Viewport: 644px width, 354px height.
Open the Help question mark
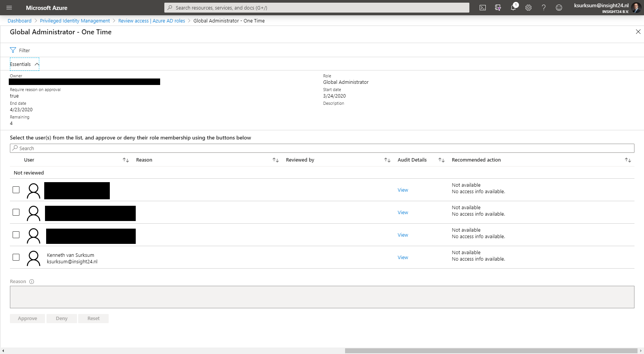coord(544,8)
